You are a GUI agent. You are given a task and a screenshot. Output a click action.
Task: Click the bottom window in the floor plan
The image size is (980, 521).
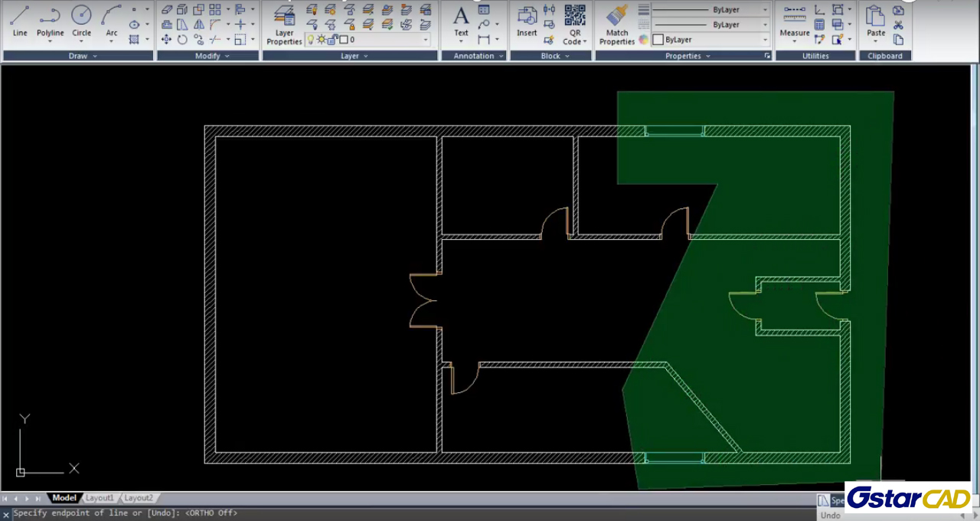click(x=674, y=458)
